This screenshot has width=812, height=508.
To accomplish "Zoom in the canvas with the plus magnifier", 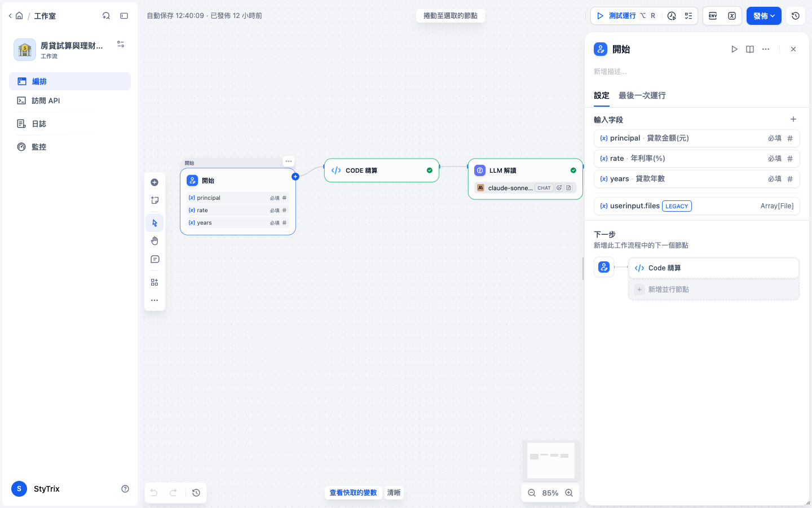I will point(569,493).
